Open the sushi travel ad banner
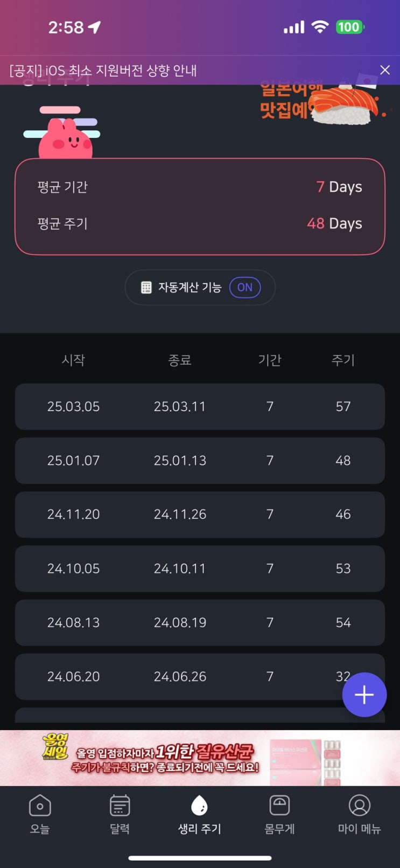 pyautogui.click(x=322, y=103)
